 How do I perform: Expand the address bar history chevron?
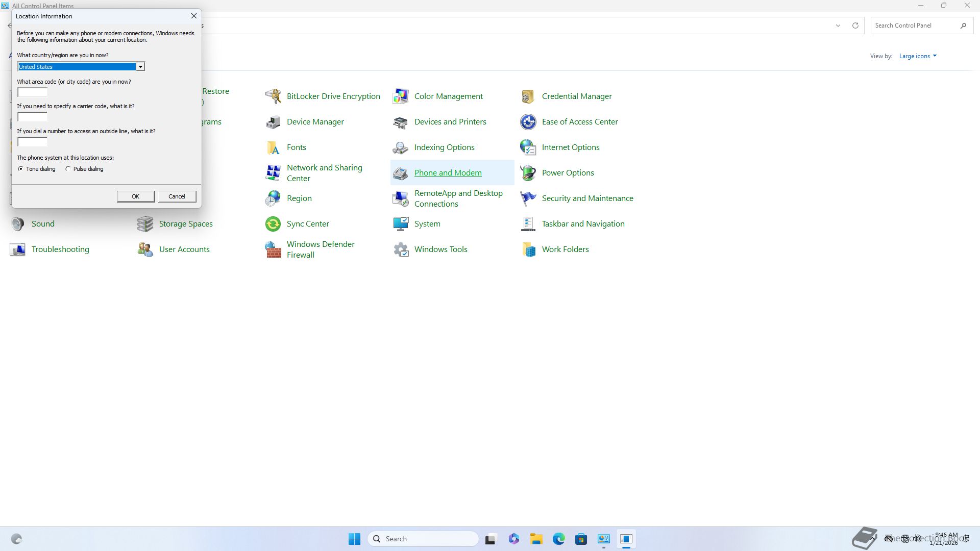click(838, 26)
